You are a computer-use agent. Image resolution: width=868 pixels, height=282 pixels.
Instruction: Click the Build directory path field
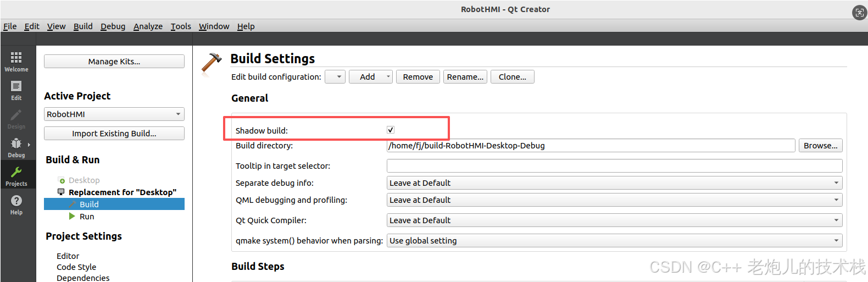pos(591,146)
